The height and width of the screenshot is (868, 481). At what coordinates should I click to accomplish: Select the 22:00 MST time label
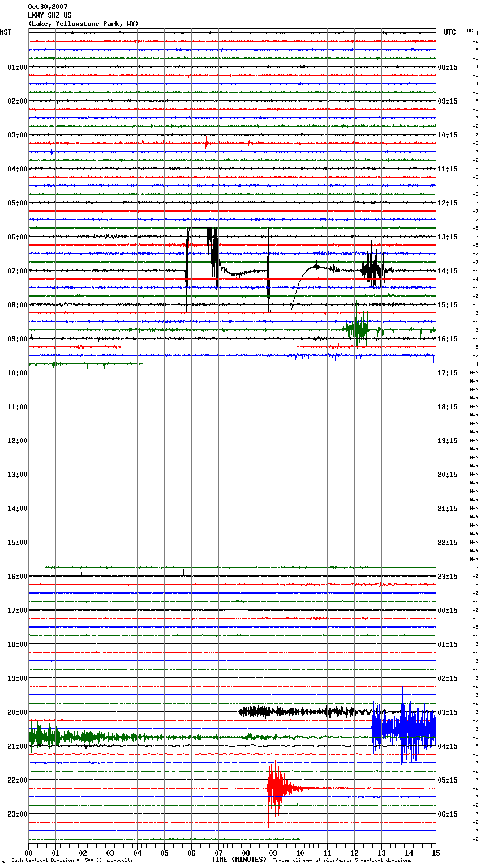point(18,780)
